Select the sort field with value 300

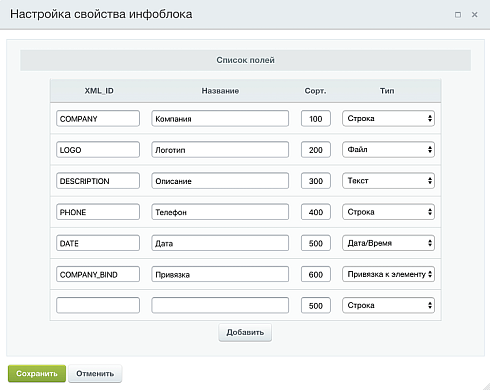click(316, 181)
